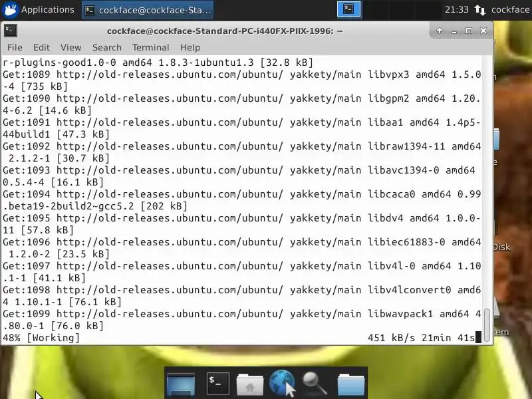This screenshot has width=532, height=399.
Task: Click the r-plugins-good1.0-0 top line
Action: pos(158,63)
